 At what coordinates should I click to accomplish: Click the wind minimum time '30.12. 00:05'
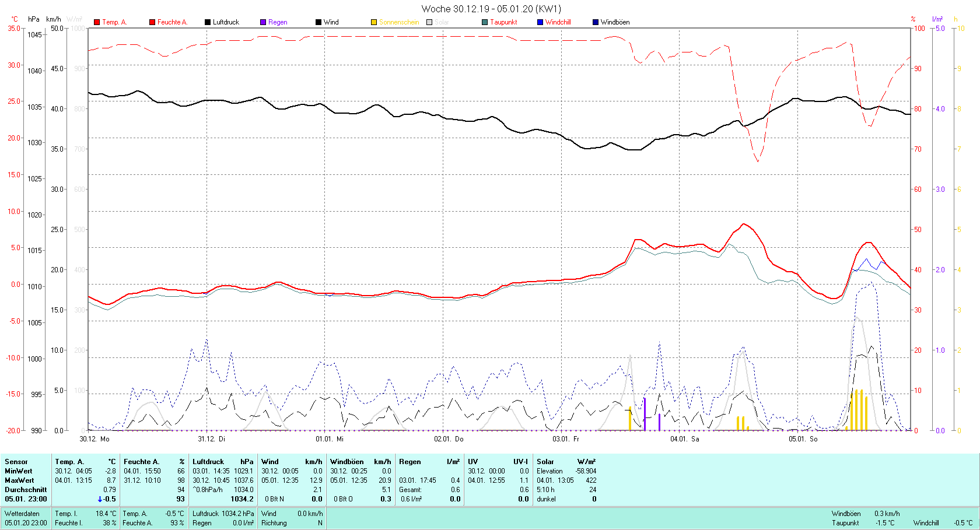(280, 471)
